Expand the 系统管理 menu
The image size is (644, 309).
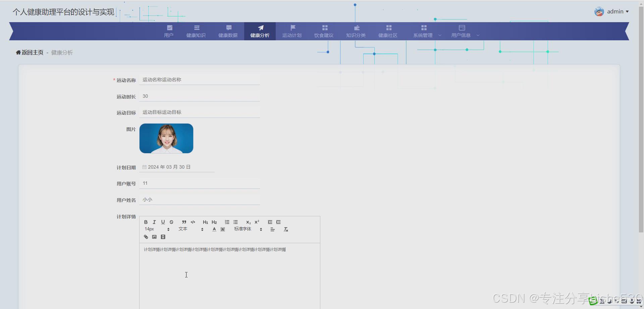click(x=427, y=31)
